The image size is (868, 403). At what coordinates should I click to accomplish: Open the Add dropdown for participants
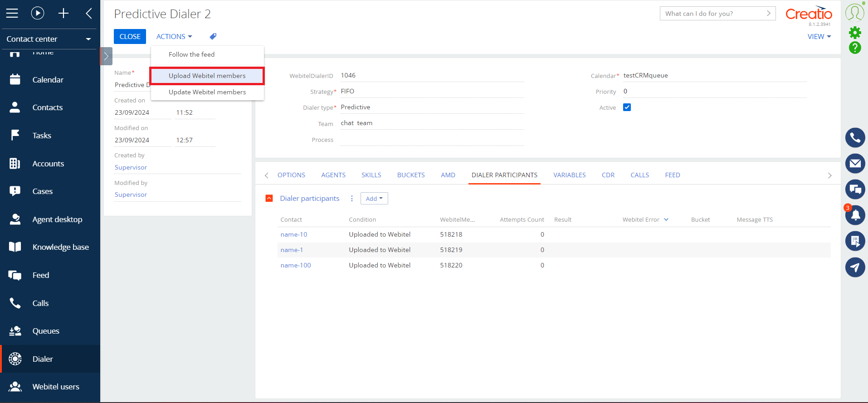click(x=374, y=199)
